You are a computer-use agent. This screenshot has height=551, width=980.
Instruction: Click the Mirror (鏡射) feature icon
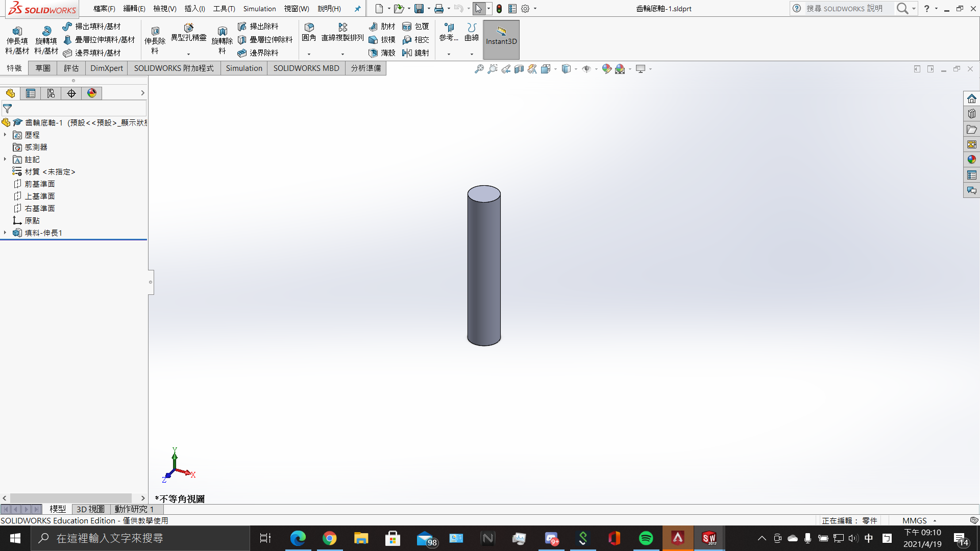(x=407, y=53)
